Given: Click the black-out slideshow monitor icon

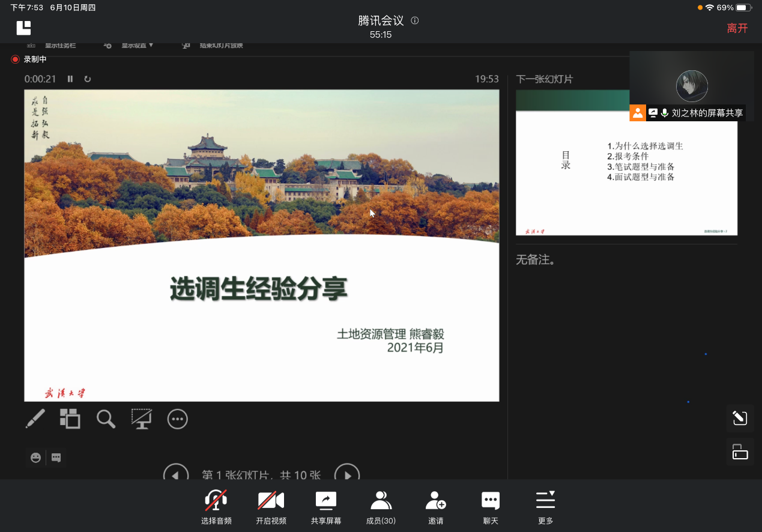Looking at the screenshot, I should 142,419.
